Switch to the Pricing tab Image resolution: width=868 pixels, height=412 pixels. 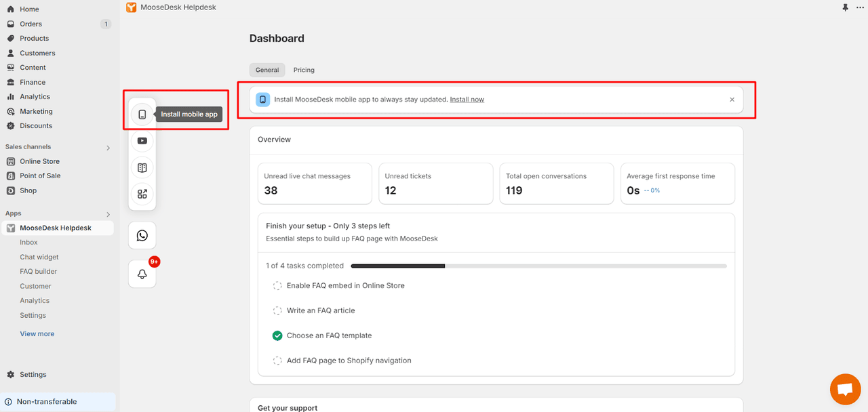tap(304, 70)
